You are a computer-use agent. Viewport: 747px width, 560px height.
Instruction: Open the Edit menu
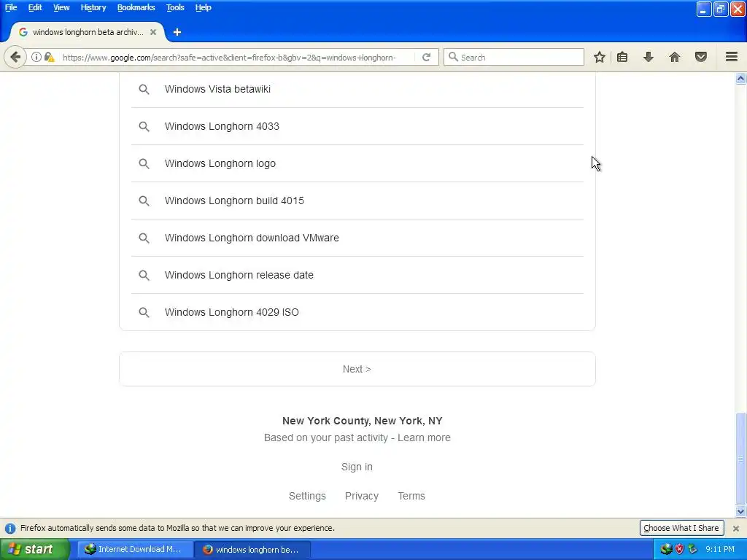(x=35, y=7)
